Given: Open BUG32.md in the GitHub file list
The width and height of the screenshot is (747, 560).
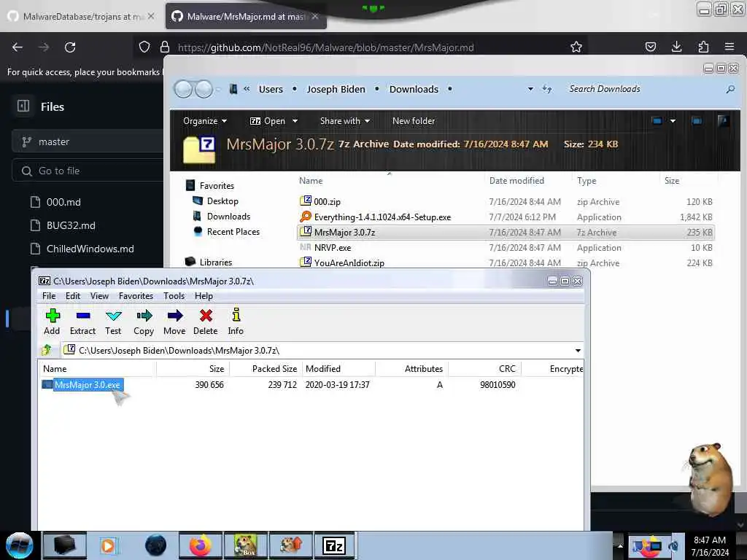Looking at the screenshot, I should click(71, 225).
